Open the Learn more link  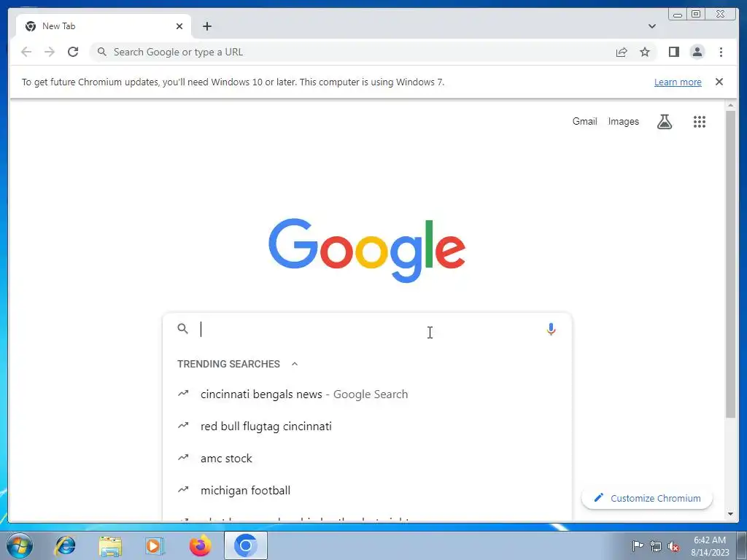(x=678, y=82)
